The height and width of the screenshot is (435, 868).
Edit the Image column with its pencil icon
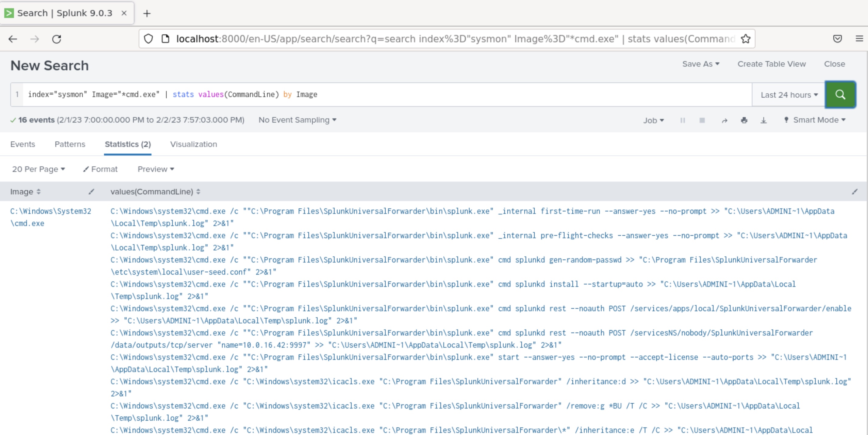pos(91,192)
